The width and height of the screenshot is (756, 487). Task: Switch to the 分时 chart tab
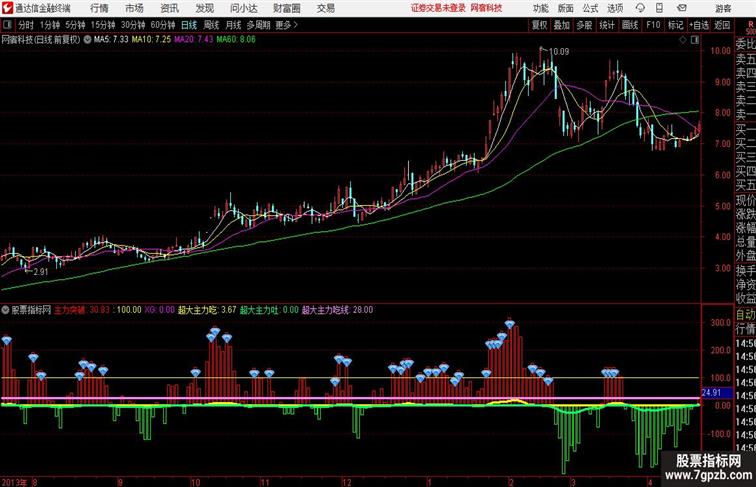click(x=26, y=25)
